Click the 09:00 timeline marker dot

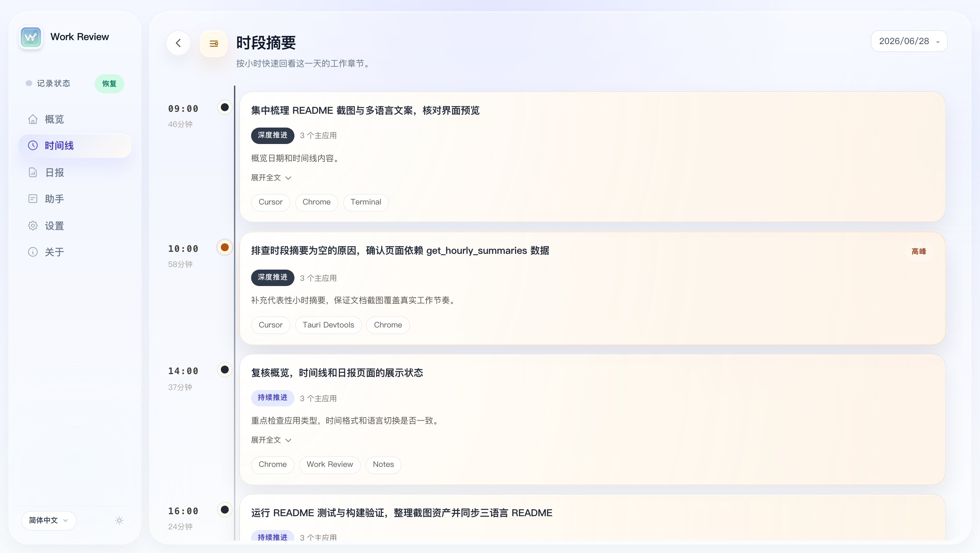point(225,107)
